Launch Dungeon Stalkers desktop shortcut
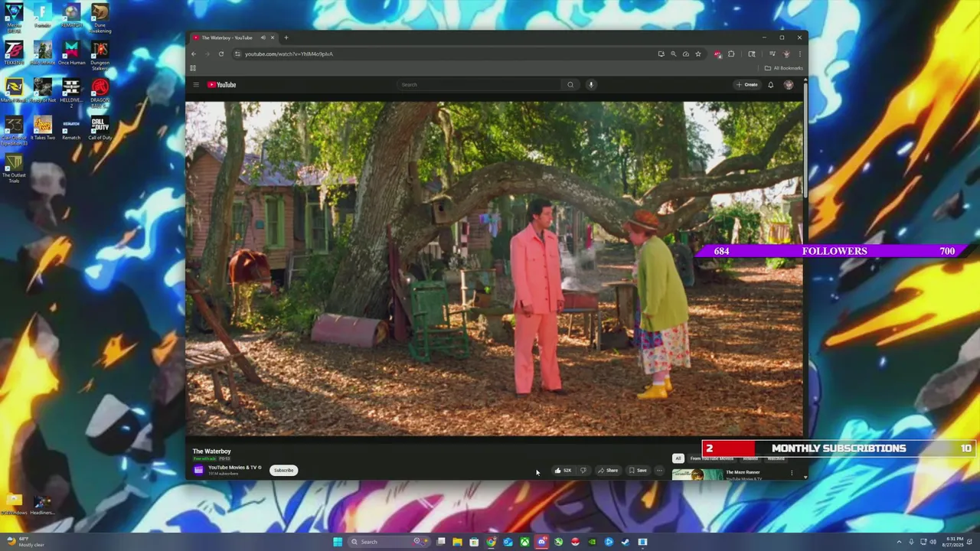 (x=100, y=55)
